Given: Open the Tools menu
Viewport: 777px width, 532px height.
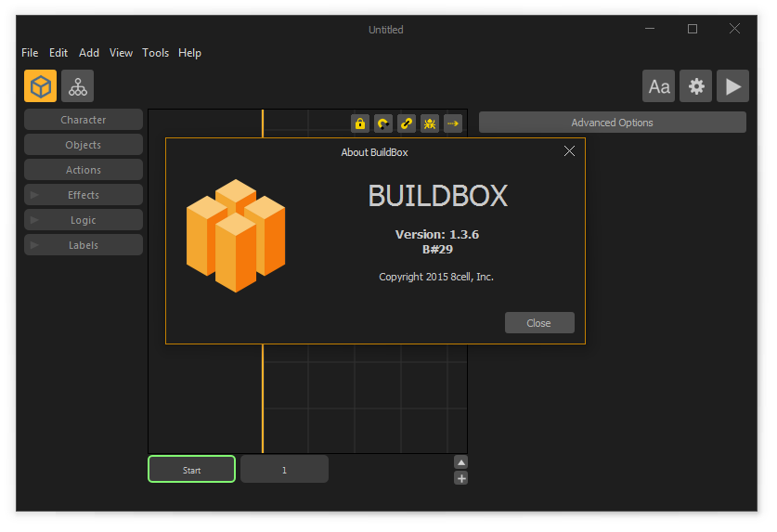Looking at the screenshot, I should pyautogui.click(x=156, y=53).
